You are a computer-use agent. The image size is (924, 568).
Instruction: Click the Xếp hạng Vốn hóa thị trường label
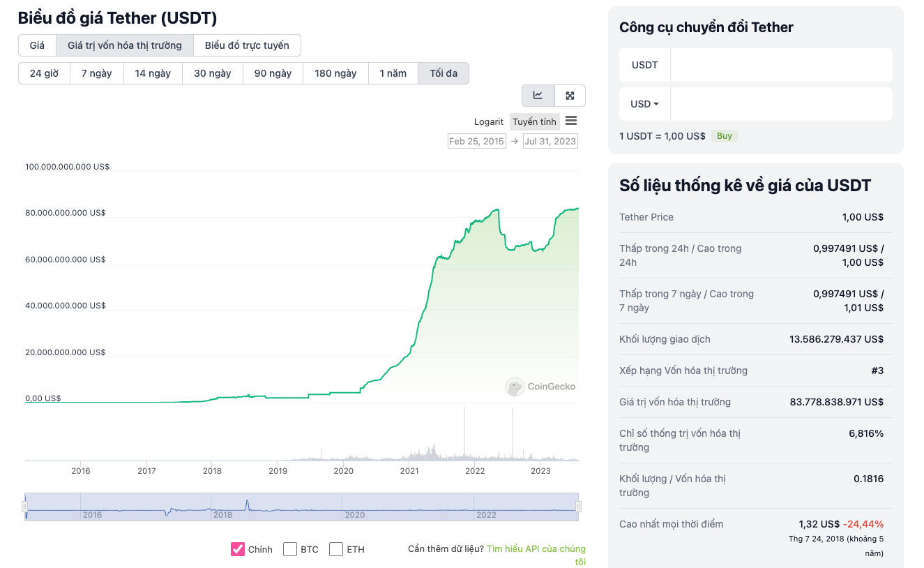[x=683, y=371]
